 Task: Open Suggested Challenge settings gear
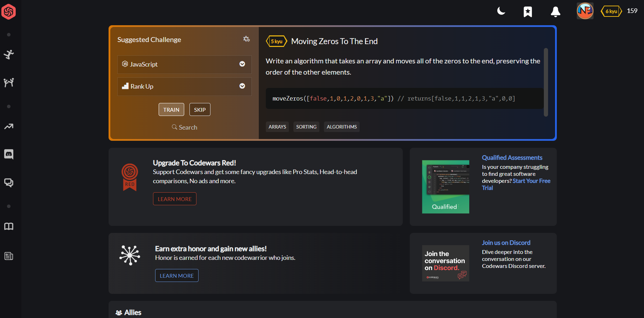pos(247,39)
